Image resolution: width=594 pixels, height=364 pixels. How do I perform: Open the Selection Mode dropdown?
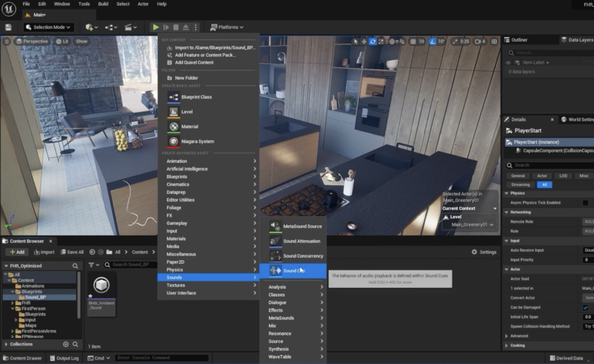click(48, 27)
